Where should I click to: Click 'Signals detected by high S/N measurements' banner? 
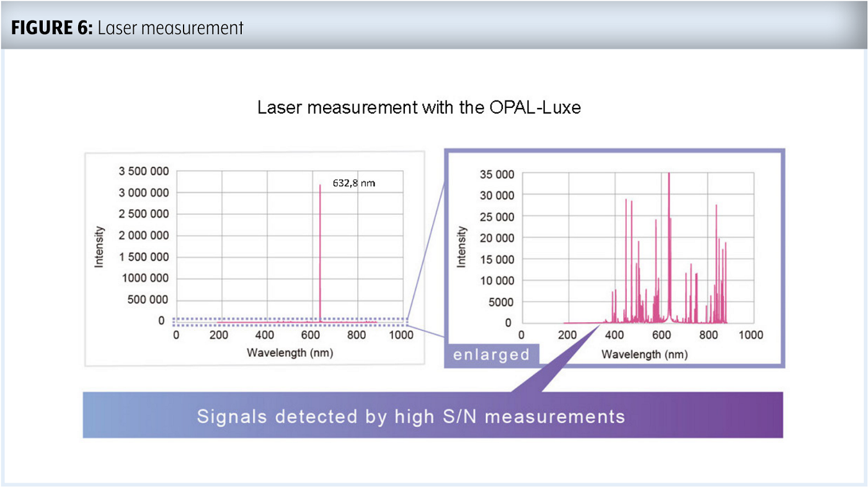433,415
